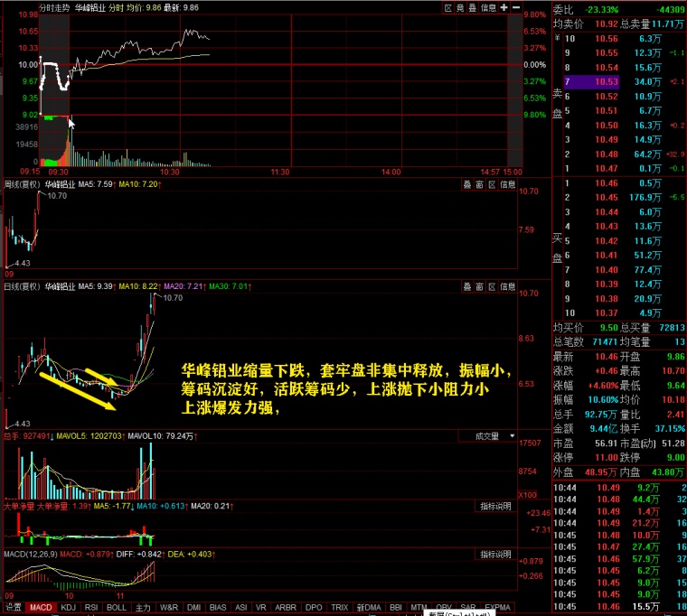Open 指标说明 for the 大单净量 panel
Screen dimensions: 687x616
coord(495,506)
